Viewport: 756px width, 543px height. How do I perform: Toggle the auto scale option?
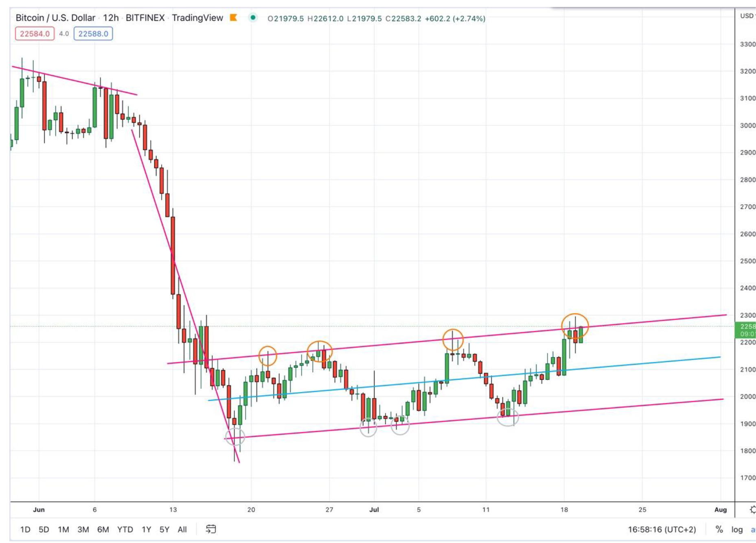[x=753, y=529]
